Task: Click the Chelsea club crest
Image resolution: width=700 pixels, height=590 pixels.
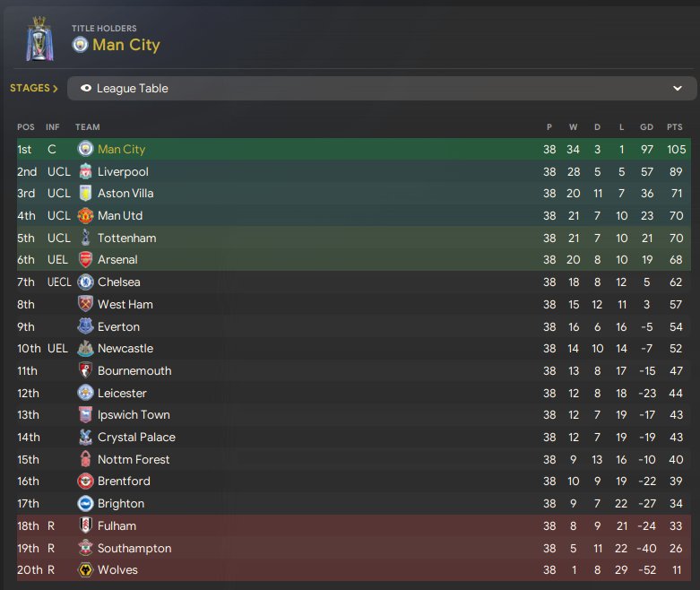Action: pyautogui.click(x=85, y=282)
